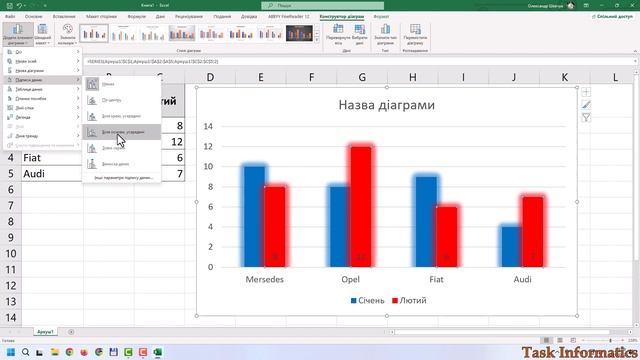Open the ABBYY FineReader 12 tab

point(289,16)
